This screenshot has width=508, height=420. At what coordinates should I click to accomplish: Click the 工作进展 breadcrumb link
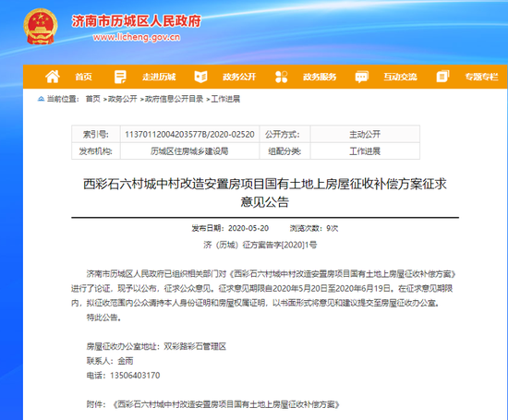(225, 99)
